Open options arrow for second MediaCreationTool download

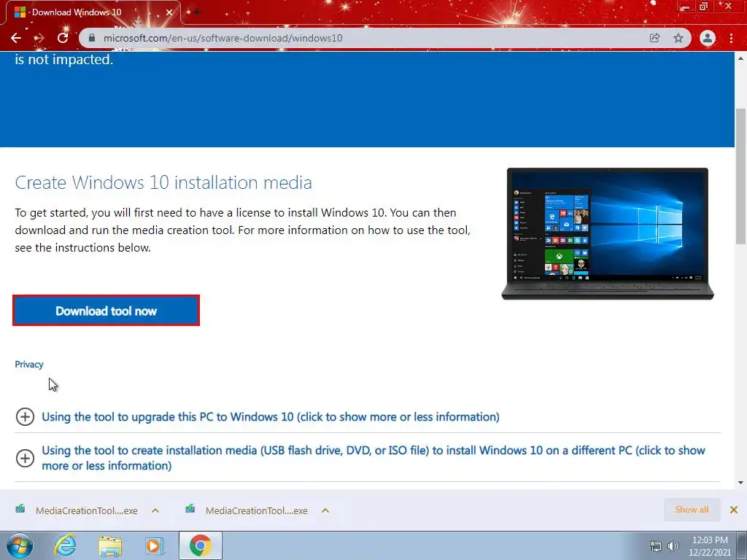click(325, 510)
